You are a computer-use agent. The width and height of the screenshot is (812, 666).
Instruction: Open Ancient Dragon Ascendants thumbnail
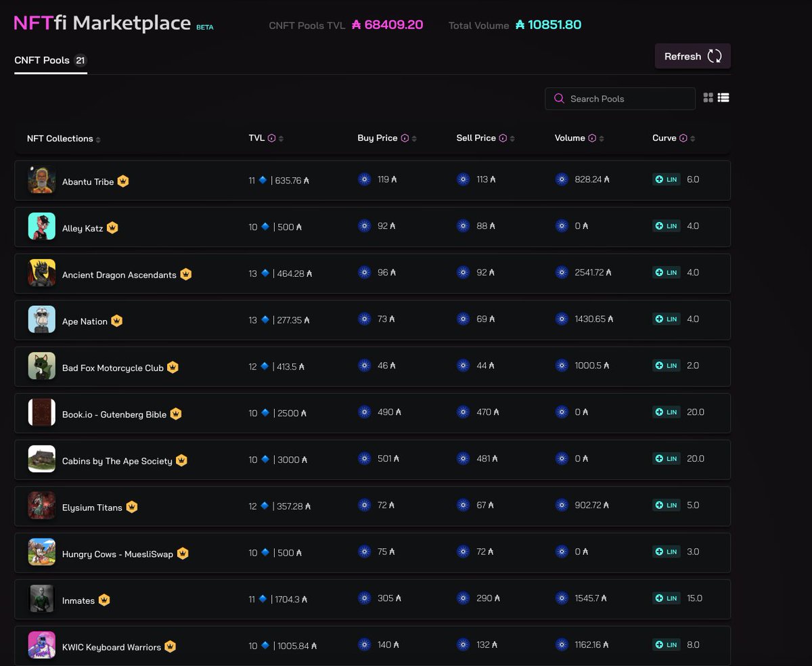pos(42,273)
